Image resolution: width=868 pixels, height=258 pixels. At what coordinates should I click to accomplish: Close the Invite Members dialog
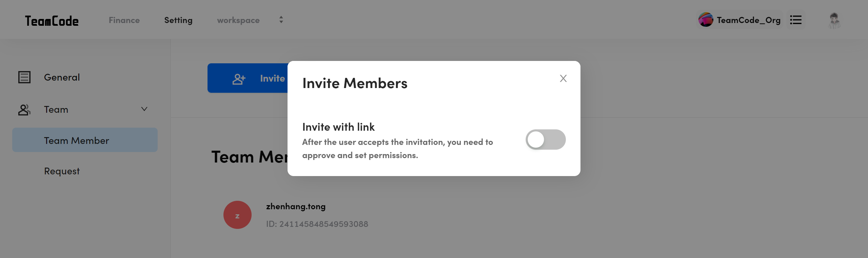click(x=563, y=79)
